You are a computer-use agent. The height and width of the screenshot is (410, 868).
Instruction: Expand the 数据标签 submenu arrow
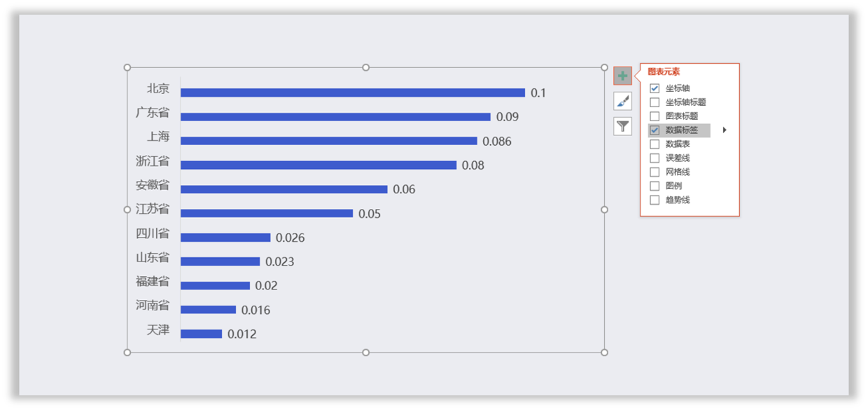724,130
